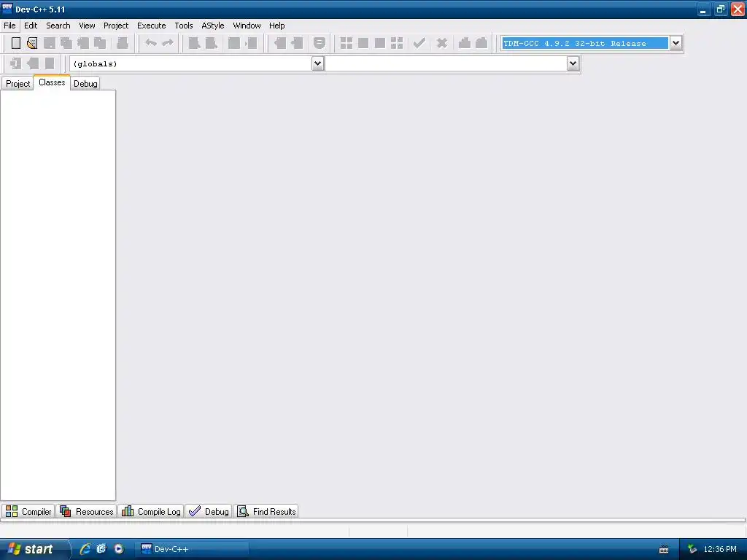Launch Internet Explorer from quick launch
The height and width of the screenshot is (560, 747).
point(85,549)
